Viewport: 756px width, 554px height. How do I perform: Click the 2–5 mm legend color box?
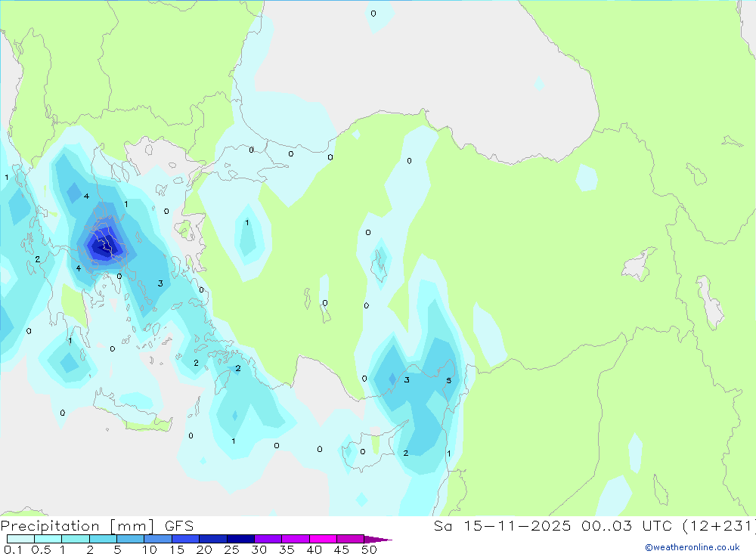(103, 539)
